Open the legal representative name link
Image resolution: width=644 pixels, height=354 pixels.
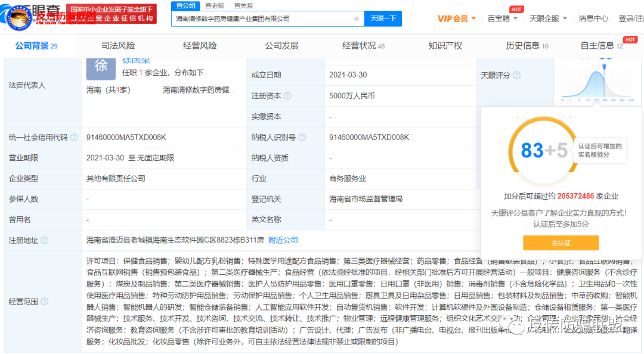click(x=136, y=61)
